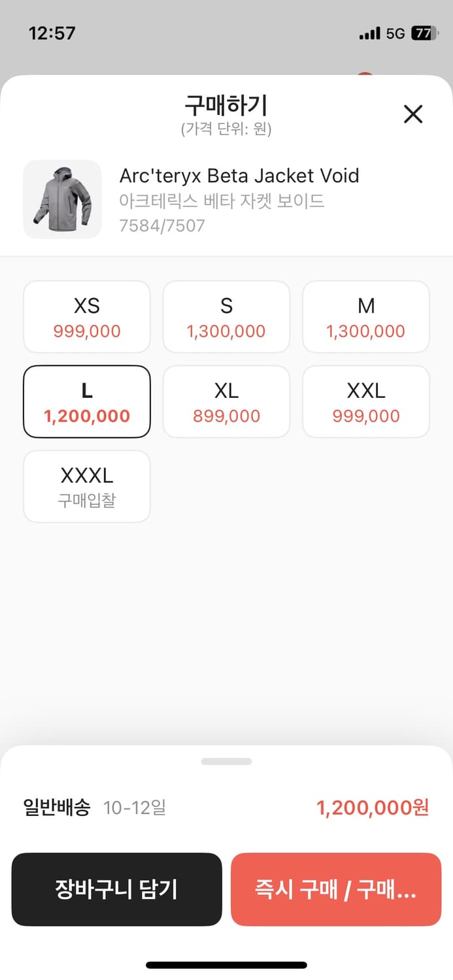Pick size M option

pyautogui.click(x=366, y=317)
